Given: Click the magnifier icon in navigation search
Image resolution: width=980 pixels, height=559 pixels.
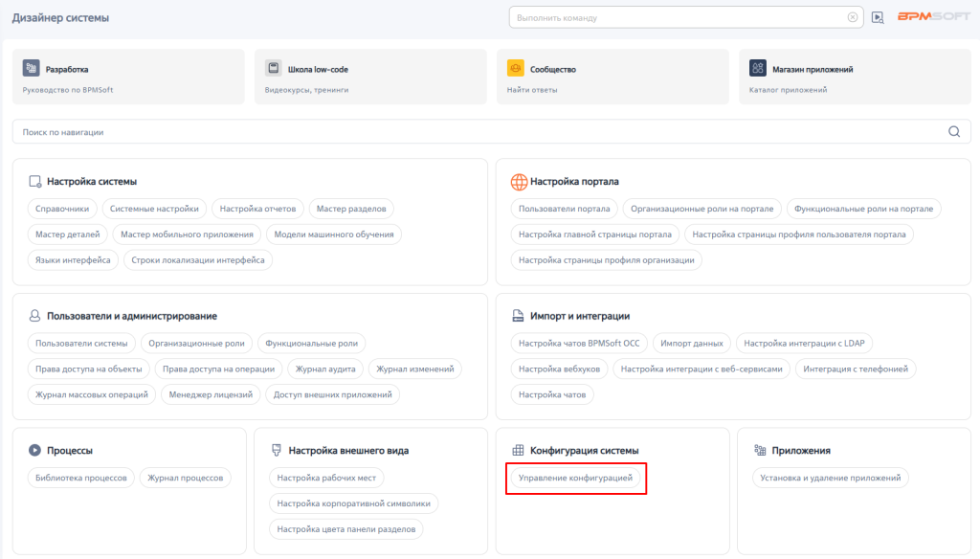Looking at the screenshot, I should (x=953, y=130).
